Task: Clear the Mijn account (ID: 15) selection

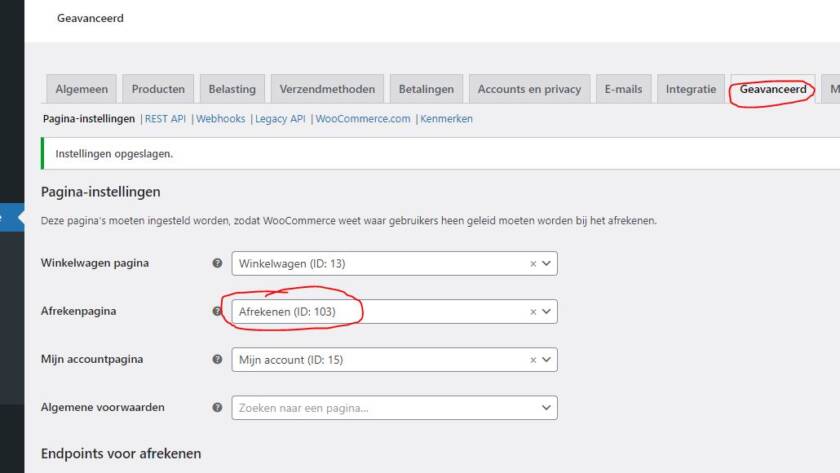Action: (x=533, y=360)
